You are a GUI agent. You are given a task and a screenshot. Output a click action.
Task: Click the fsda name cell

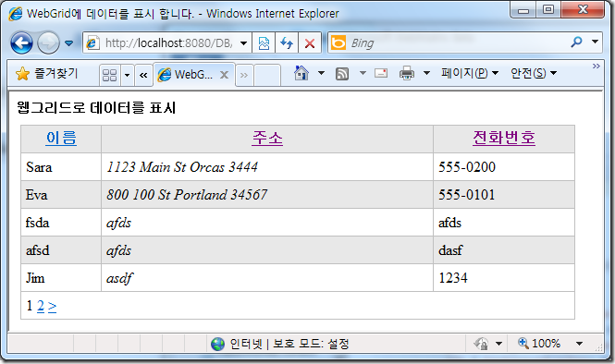tap(61, 223)
